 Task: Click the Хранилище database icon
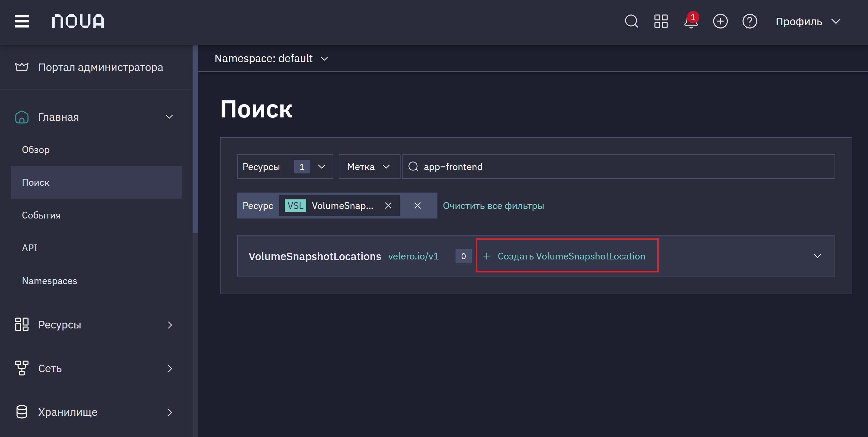pyautogui.click(x=22, y=412)
